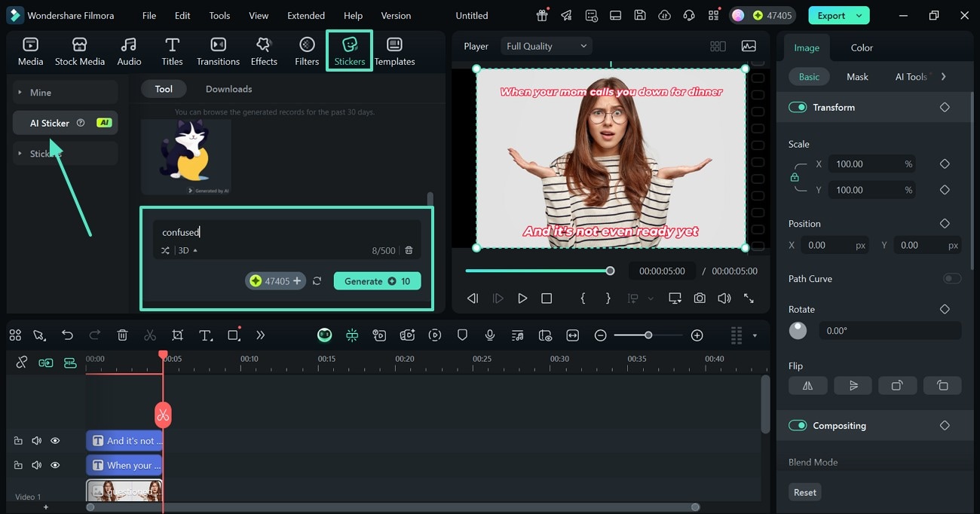Show more tabs after AI Tools
Image resolution: width=980 pixels, height=514 pixels.
[943, 76]
